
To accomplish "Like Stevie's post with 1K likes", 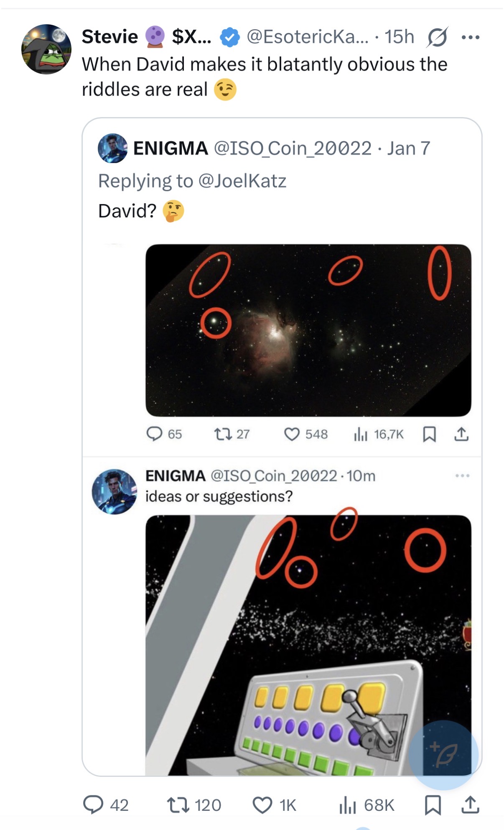I will tap(262, 805).
